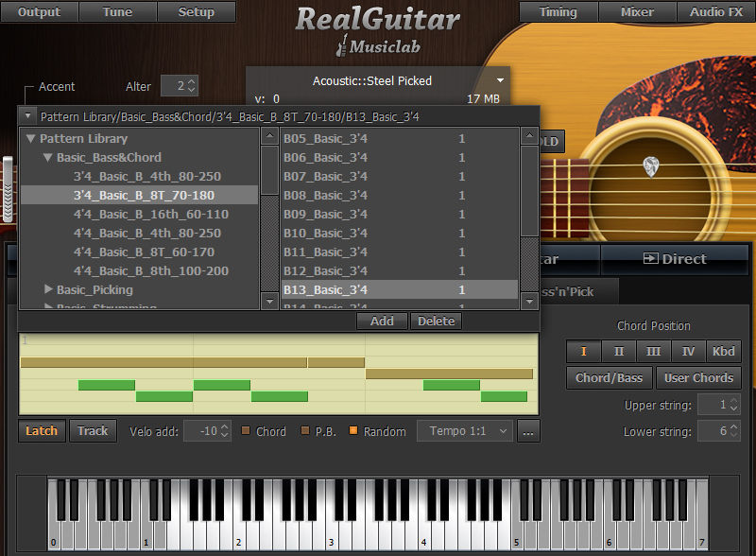Enable the Chord checkbox

[x=246, y=430]
